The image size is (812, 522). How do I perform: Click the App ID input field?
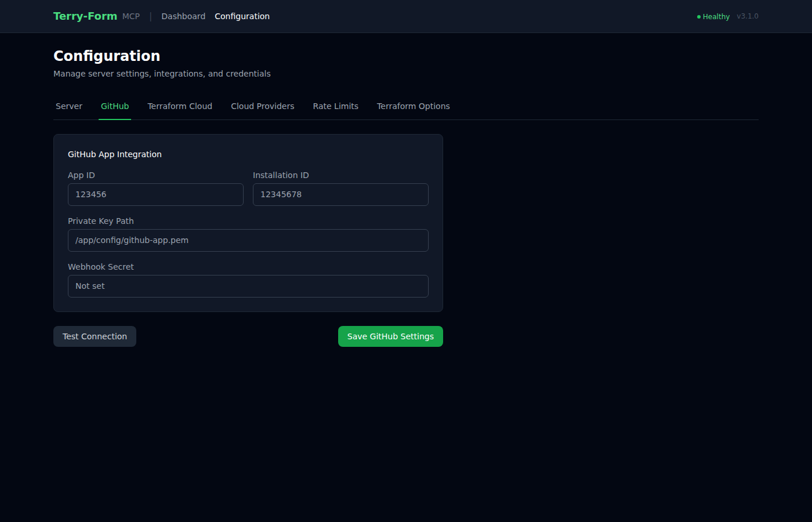click(155, 194)
